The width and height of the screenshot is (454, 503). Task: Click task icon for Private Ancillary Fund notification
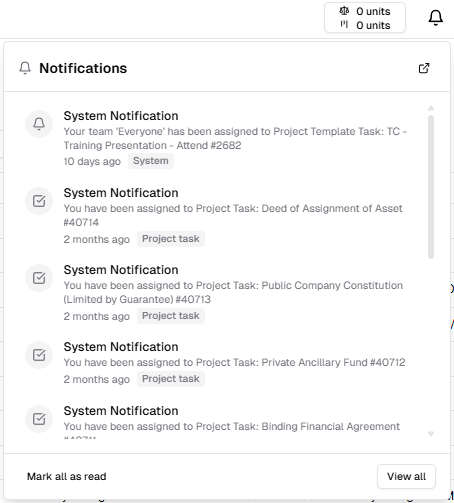39,355
